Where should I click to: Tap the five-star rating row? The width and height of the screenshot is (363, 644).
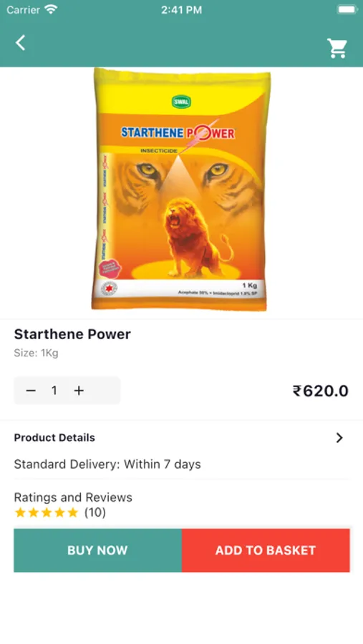[47, 512]
